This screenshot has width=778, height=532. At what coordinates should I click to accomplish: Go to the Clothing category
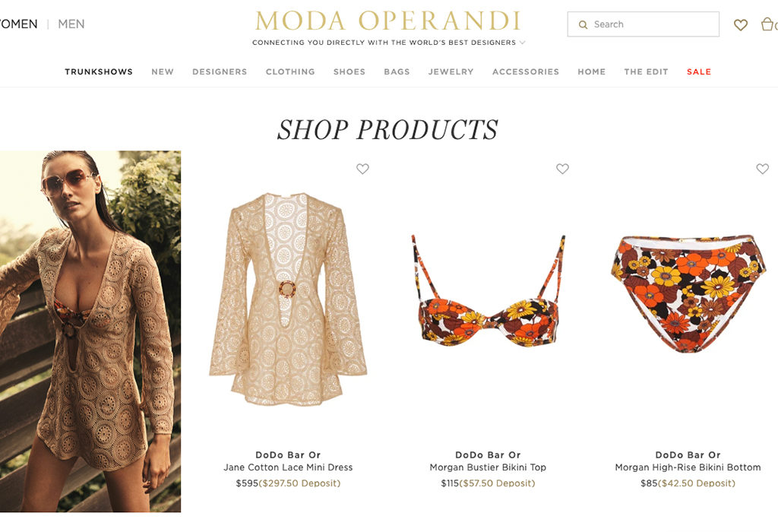pyautogui.click(x=290, y=71)
